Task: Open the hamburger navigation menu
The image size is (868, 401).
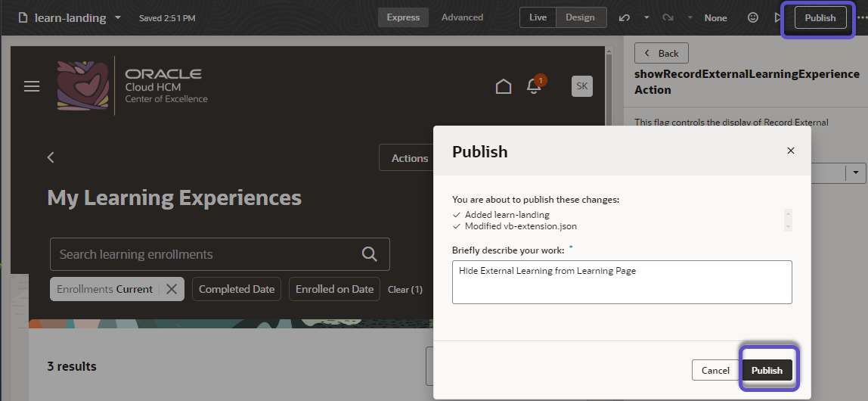Action: 32,86
